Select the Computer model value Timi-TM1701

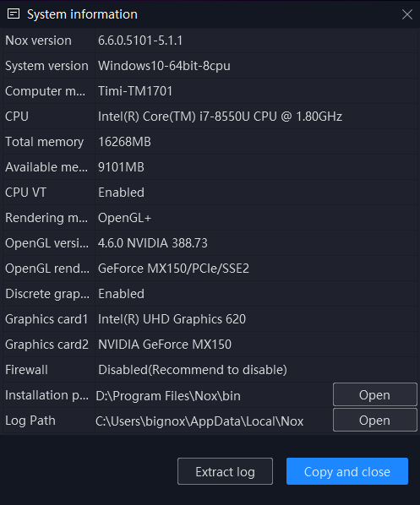(x=135, y=91)
